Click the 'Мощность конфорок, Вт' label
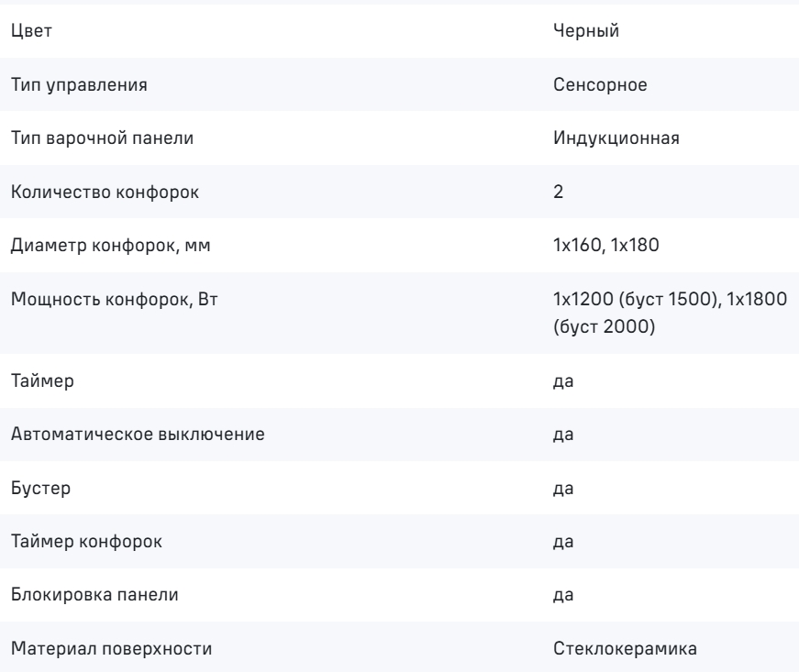This screenshot has height=672, width=799. (114, 300)
